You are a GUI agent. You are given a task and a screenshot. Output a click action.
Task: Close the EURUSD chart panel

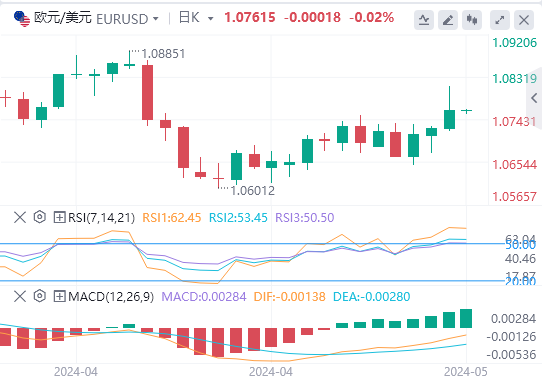click(x=524, y=20)
